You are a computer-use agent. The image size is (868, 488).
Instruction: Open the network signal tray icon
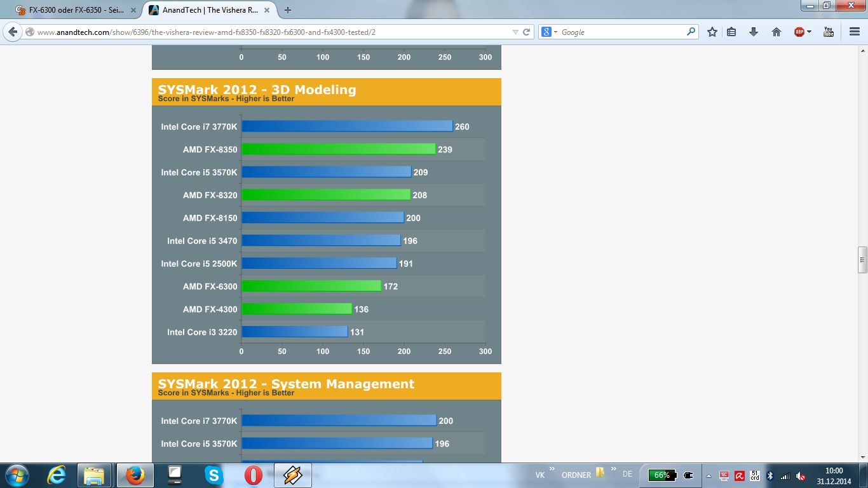785,475
